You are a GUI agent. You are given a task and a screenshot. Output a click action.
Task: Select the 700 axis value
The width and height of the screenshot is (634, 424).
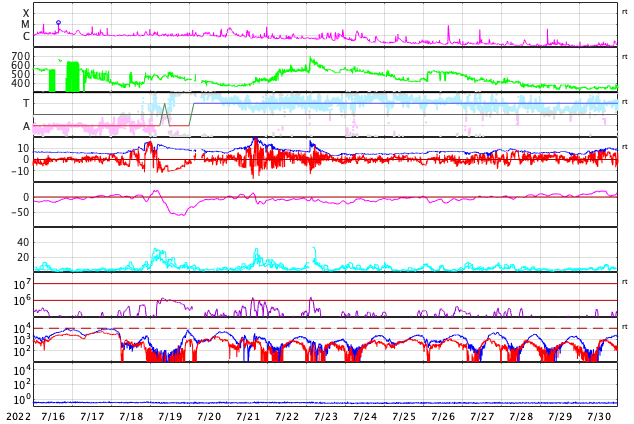tap(21, 56)
